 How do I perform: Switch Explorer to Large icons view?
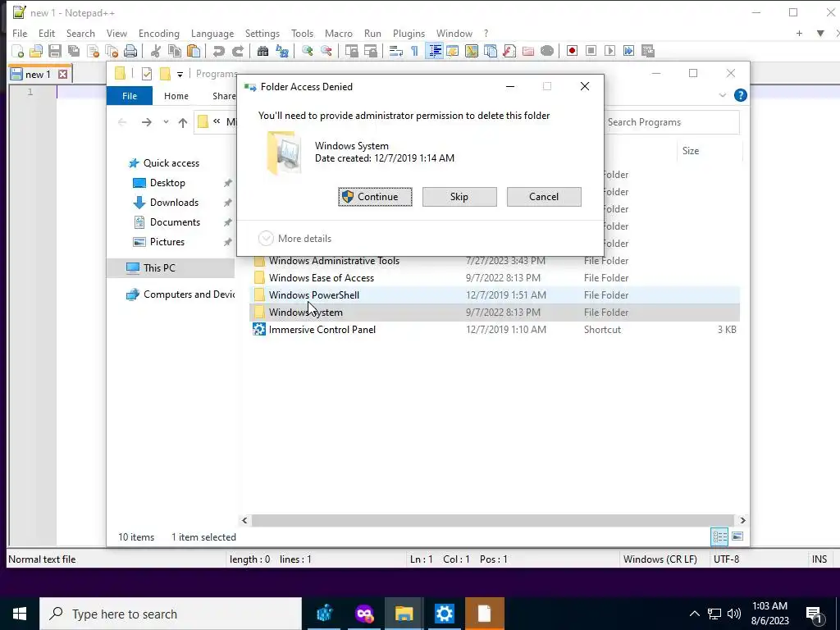coord(737,536)
